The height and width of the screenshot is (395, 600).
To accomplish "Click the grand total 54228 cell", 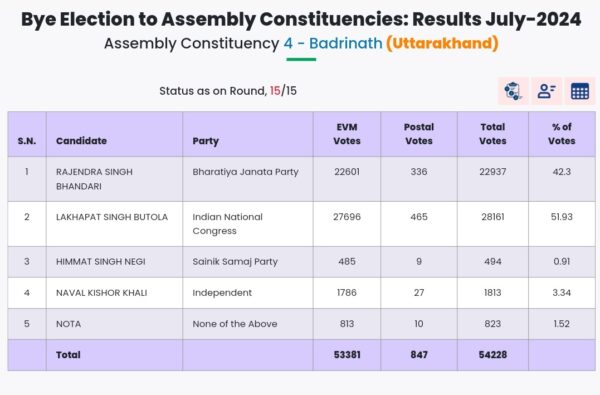I will pos(493,355).
